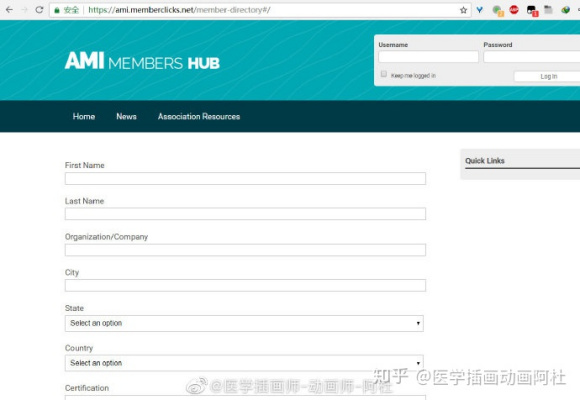The height and width of the screenshot is (400, 580).
Task: Click the red Adblock extension icon
Action: click(514, 10)
